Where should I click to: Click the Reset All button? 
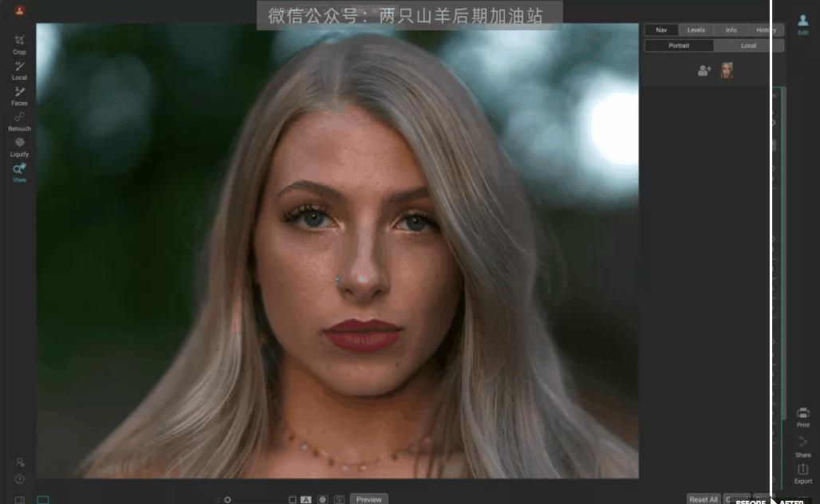[x=704, y=499]
